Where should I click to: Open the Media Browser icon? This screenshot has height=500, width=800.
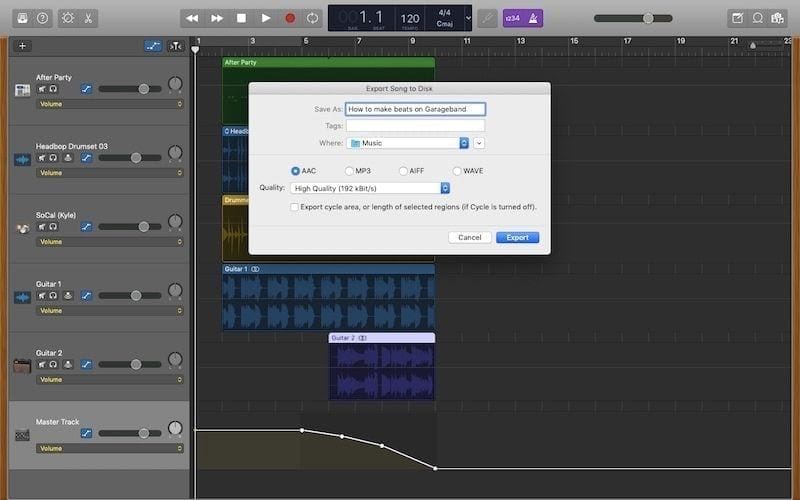pos(777,18)
